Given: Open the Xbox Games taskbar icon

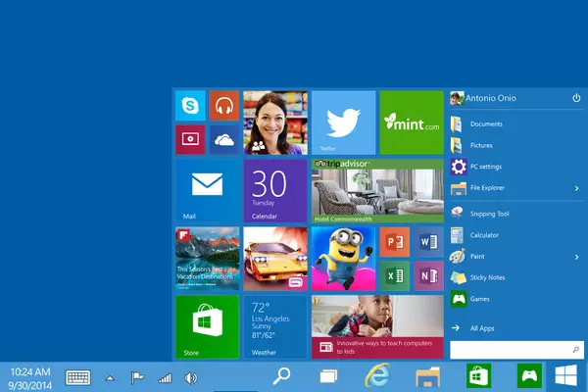Looking at the screenshot, I should click(x=529, y=375).
